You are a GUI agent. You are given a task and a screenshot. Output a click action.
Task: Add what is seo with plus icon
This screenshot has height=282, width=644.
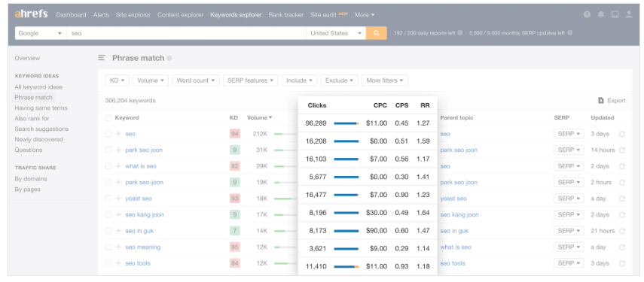[118, 166]
